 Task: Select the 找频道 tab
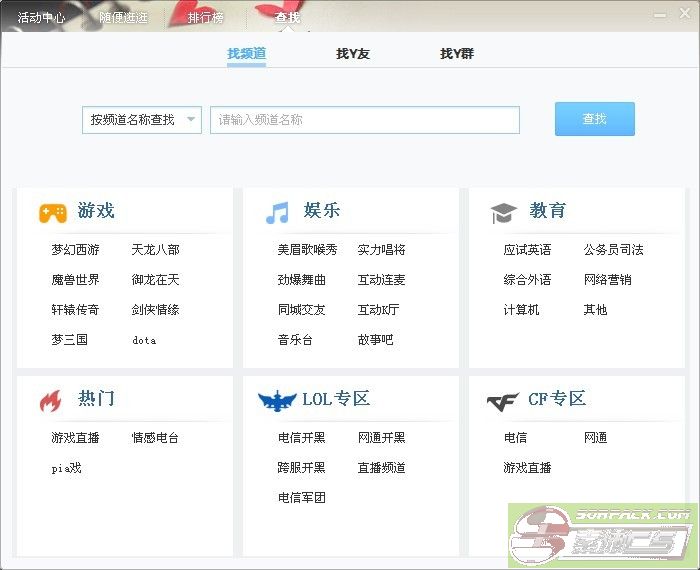coord(246,54)
